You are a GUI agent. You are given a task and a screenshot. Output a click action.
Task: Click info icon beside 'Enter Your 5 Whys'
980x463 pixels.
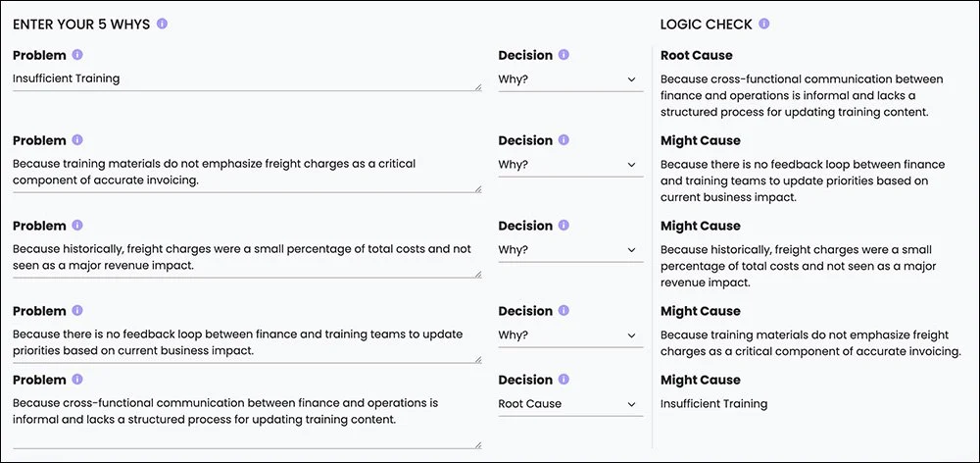(163, 24)
